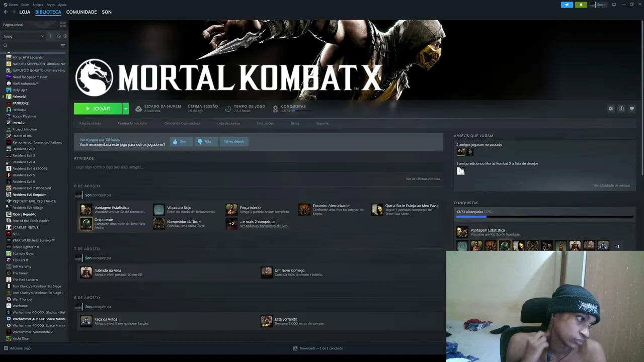Sort library with the up-arrow icon
The width and height of the screenshot is (644, 362).
[x=50, y=36]
